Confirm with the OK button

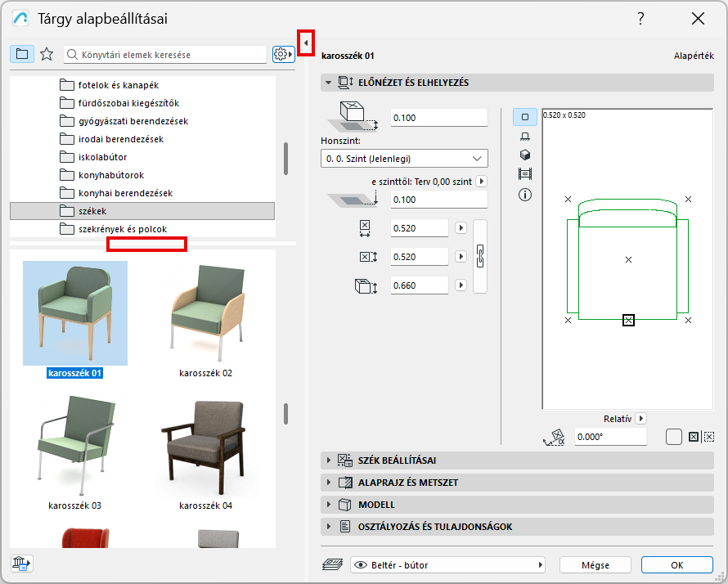point(677,565)
